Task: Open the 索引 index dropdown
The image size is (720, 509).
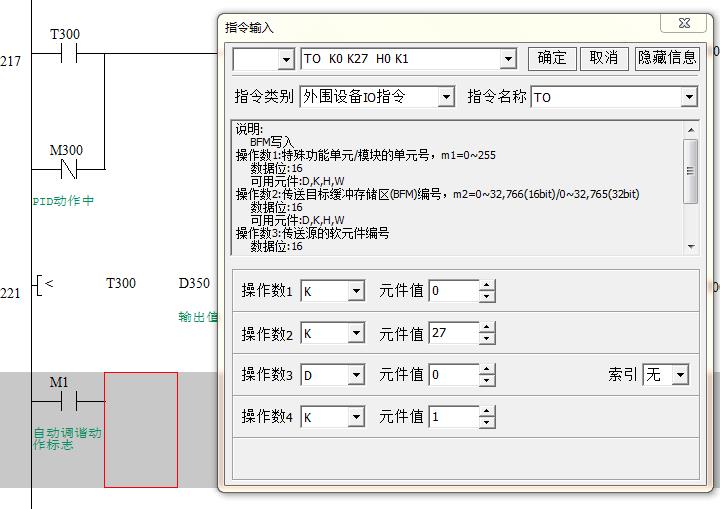Action: point(681,375)
